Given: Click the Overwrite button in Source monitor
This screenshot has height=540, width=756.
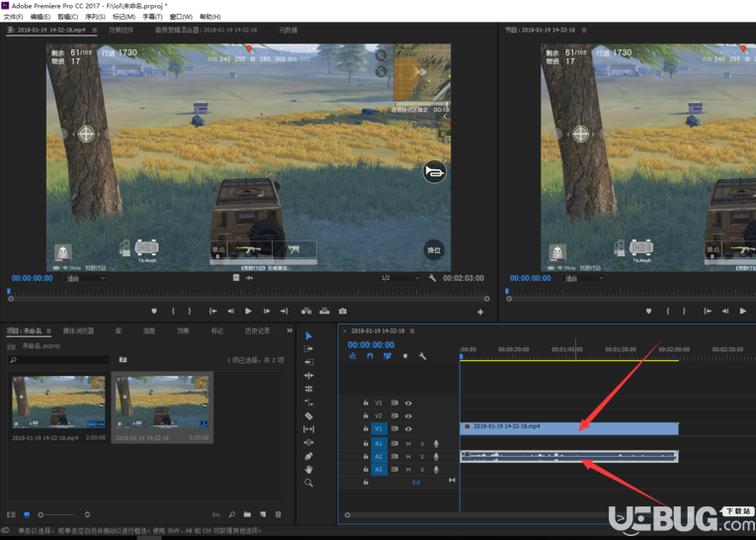Looking at the screenshot, I should point(324,312).
